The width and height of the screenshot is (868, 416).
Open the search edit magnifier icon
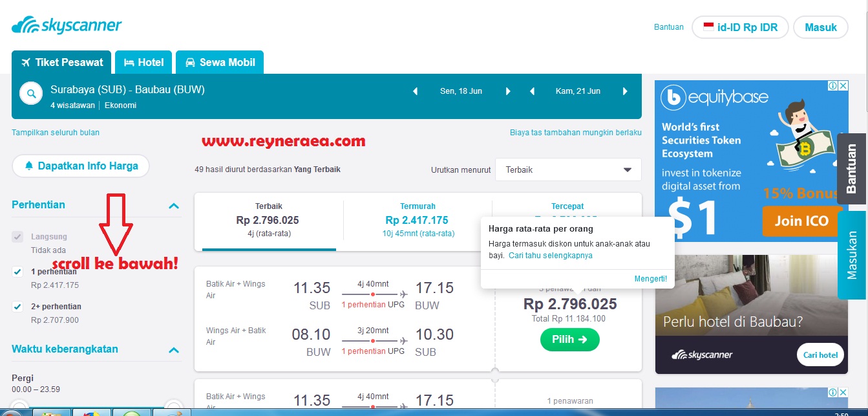click(30, 94)
